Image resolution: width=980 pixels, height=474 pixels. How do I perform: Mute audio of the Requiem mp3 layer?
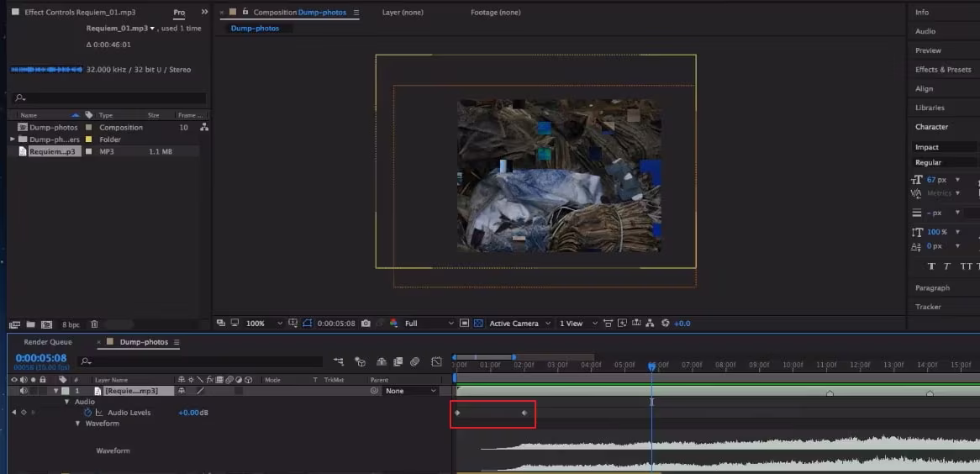(x=24, y=391)
